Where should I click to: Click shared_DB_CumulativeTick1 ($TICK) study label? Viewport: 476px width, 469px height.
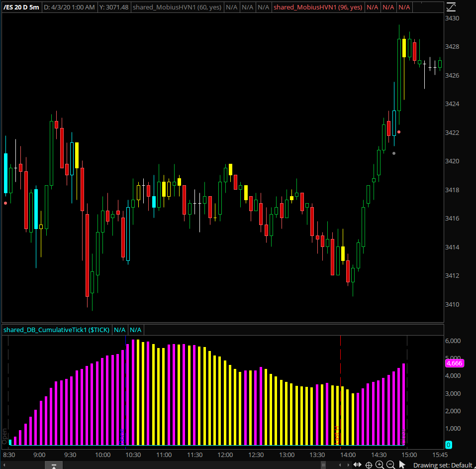[57, 330]
